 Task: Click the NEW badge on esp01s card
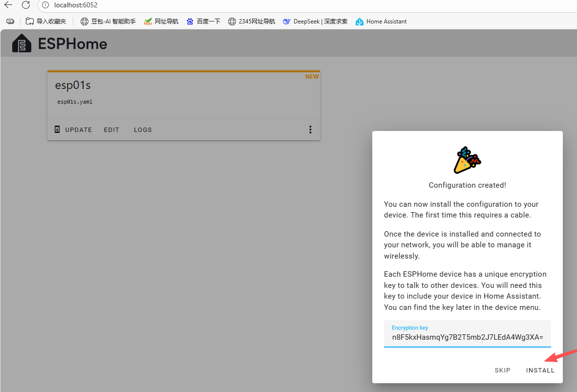click(x=312, y=77)
